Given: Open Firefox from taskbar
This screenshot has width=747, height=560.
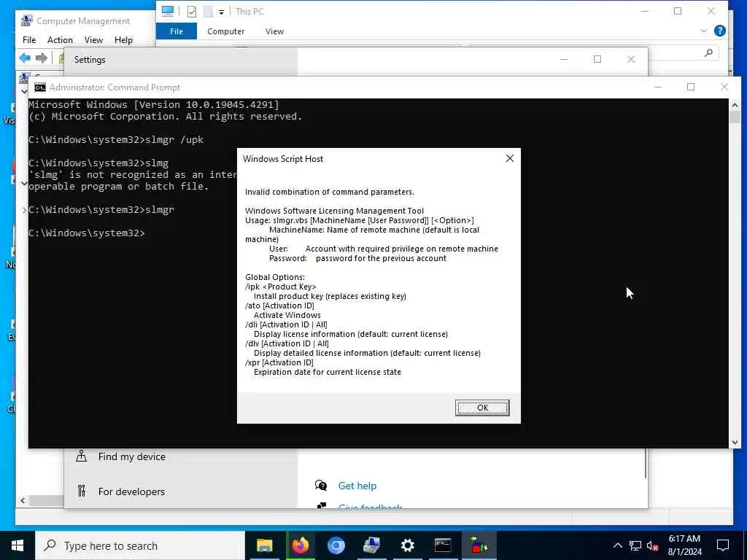Looking at the screenshot, I should click(300, 545).
